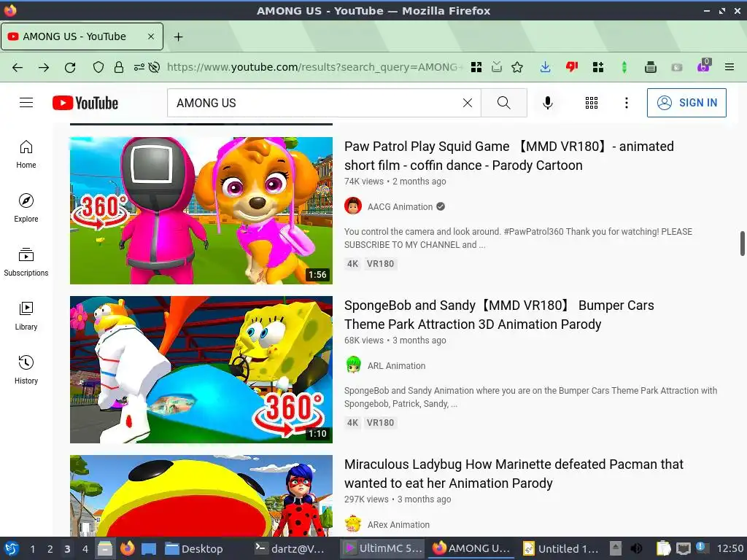This screenshot has height=560, width=747.
Task: Launch Firefox from the taskbar quick-launch
Action: (127, 548)
